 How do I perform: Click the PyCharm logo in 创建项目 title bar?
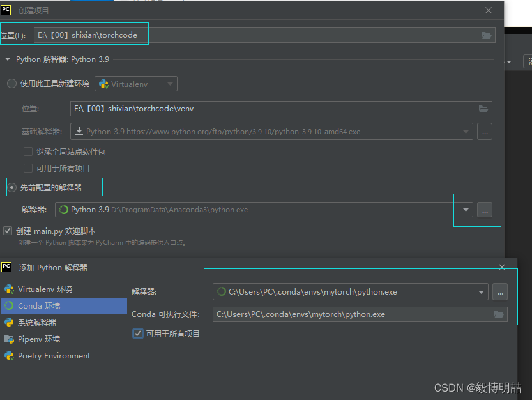(x=6, y=10)
